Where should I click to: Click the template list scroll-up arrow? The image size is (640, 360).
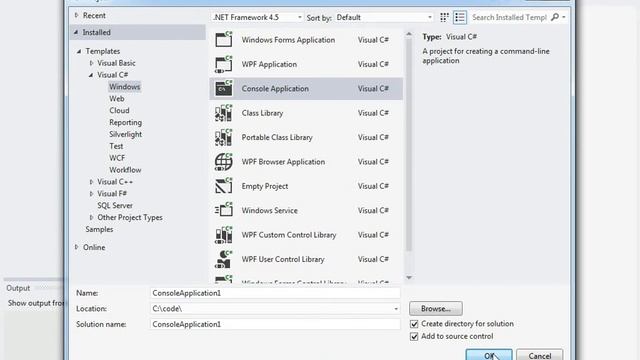coord(409,34)
